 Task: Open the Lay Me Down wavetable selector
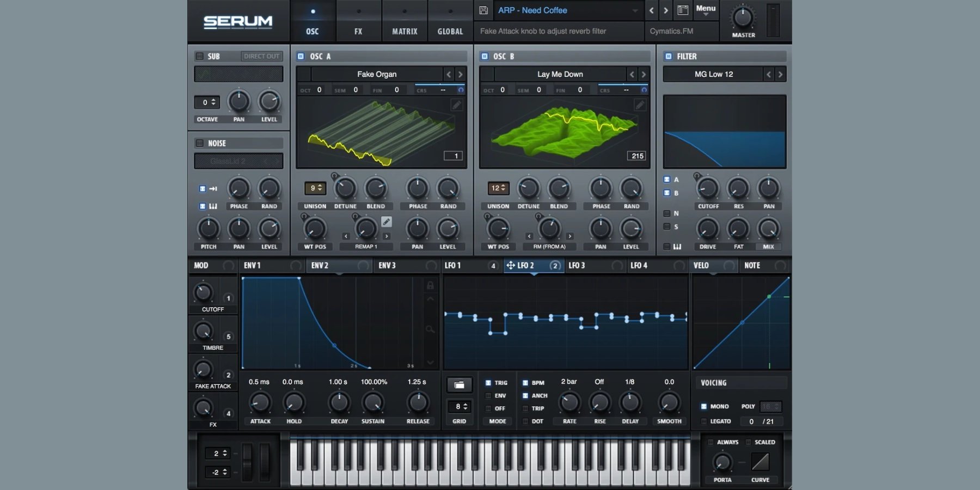tap(560, 74)
